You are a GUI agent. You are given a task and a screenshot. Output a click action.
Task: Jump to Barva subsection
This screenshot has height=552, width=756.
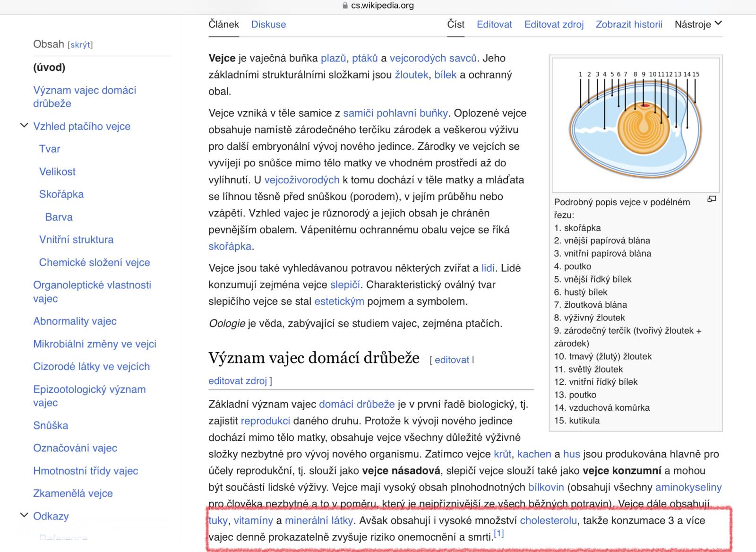coord(59,217)
